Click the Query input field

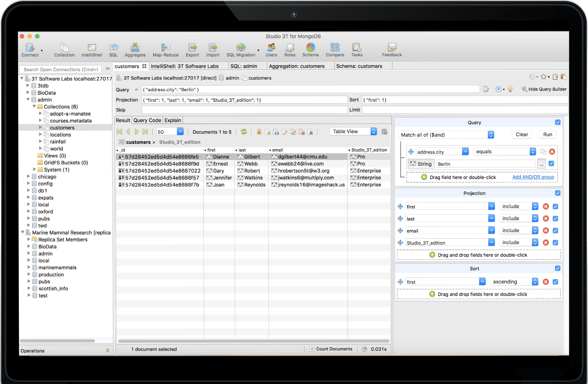311,89
